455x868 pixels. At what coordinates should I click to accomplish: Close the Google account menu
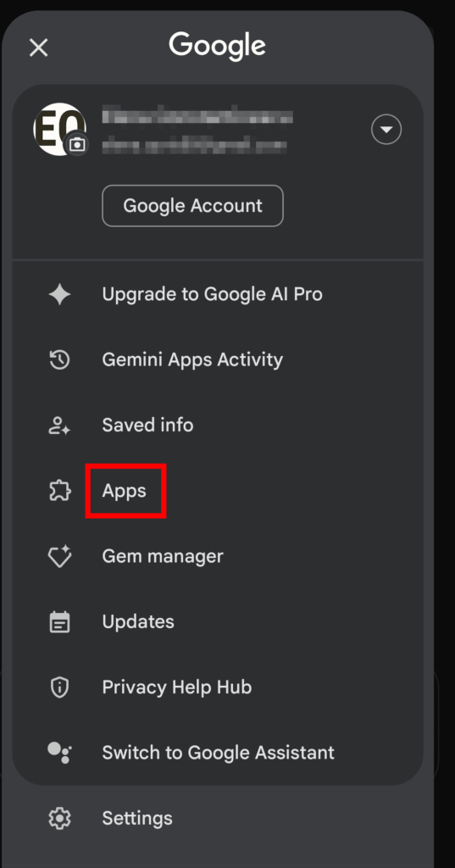tap(39, 47)
